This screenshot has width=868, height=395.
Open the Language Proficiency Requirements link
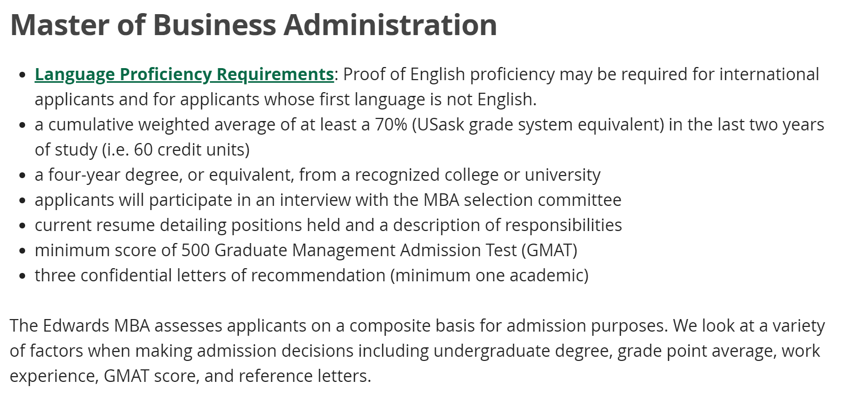(x=184, y=74)
